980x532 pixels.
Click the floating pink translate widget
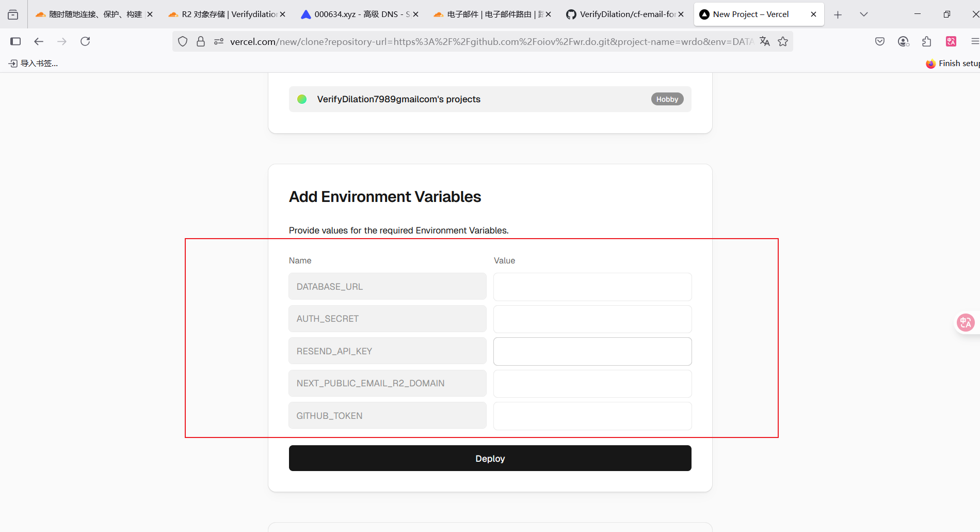pyautogui.click(x=966, y=322)
